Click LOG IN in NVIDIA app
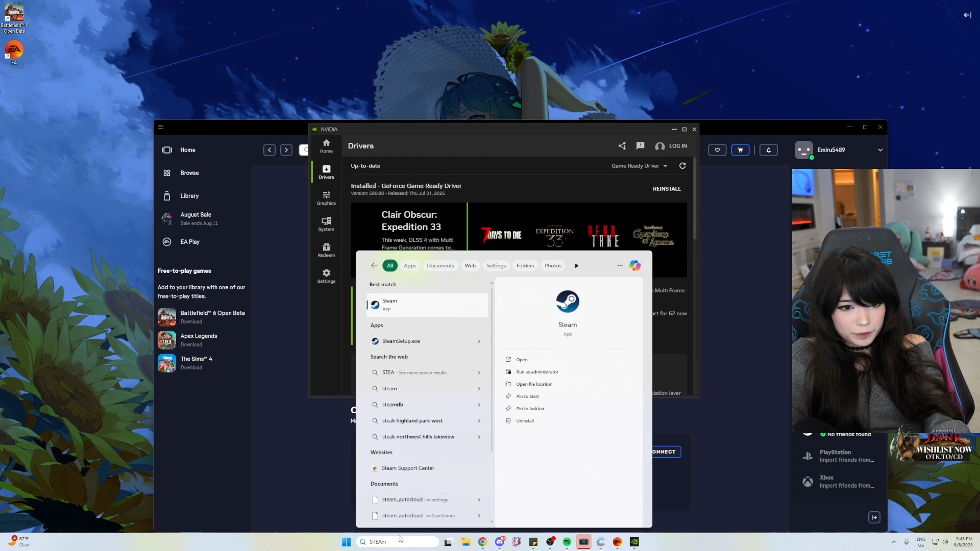This screenshot has height=551, width=980. (x=671, y=146)
